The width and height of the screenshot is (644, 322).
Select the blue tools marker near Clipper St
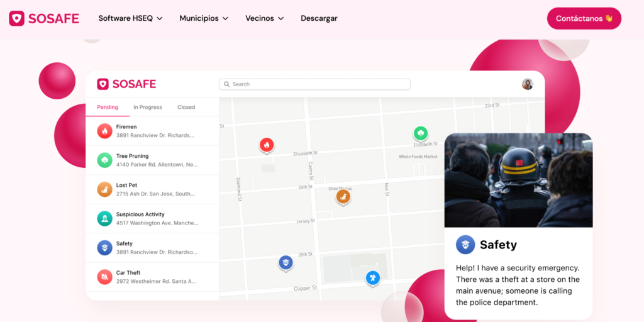(x=373, y=277)
